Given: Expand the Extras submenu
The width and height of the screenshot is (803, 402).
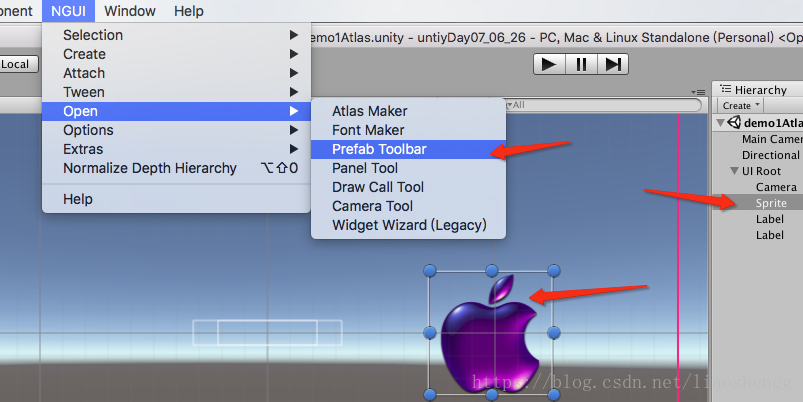Looking at the screenshot, I should (x=176, y=149).
